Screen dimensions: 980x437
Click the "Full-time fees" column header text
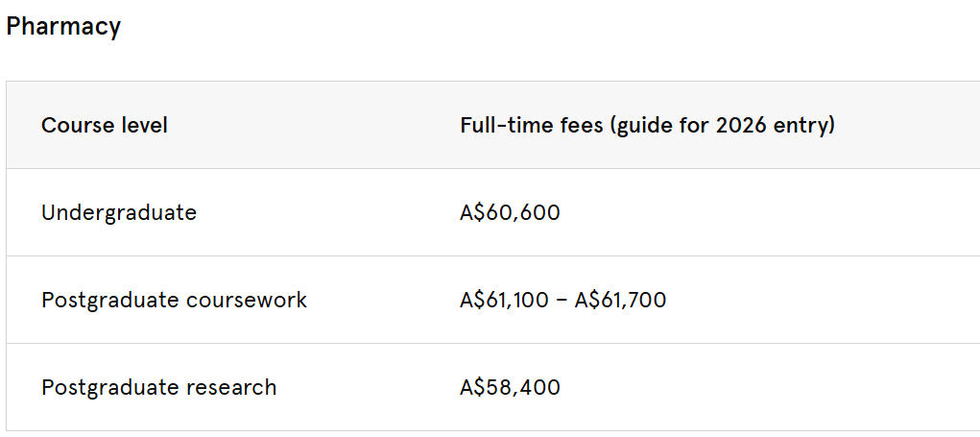click(647, 125)
